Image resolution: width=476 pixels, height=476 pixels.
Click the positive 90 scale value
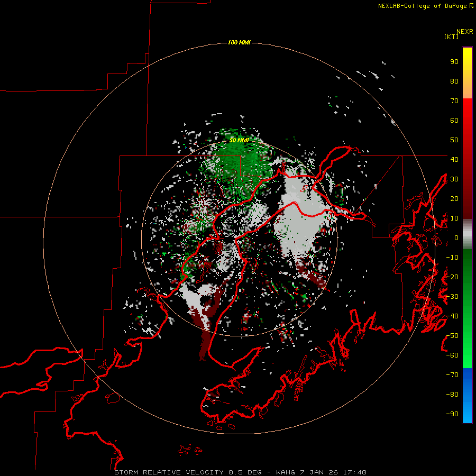tap(454, 62)
